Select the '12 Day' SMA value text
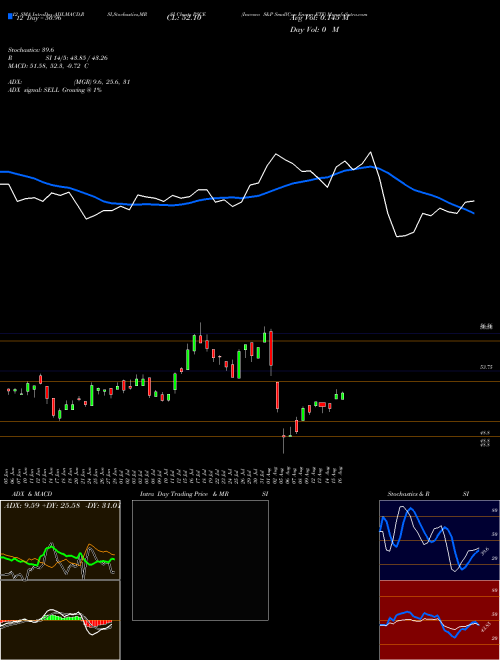 37,18
